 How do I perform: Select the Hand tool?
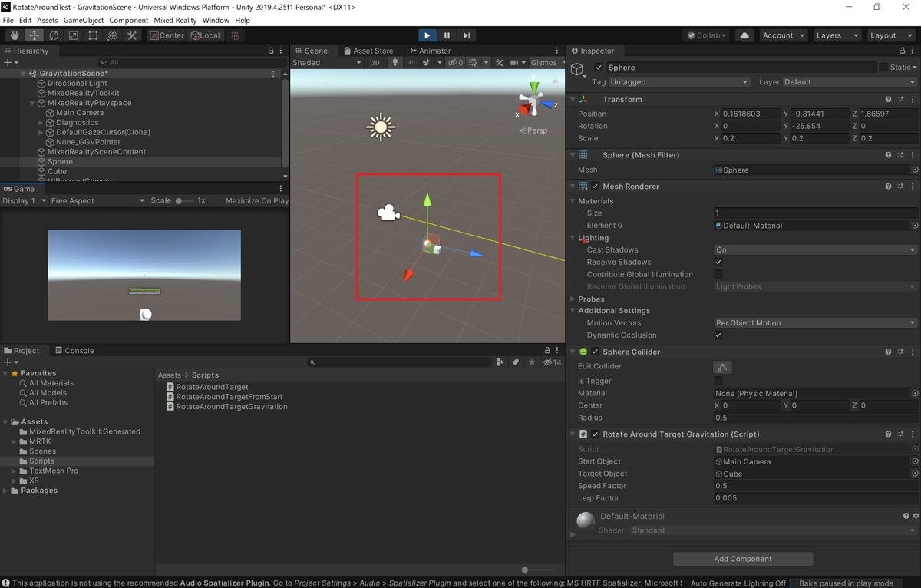click(x=15, y=35)
